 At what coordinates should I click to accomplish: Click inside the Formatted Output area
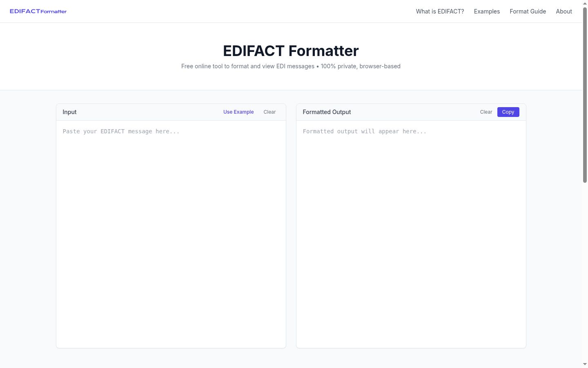[411, 234]
